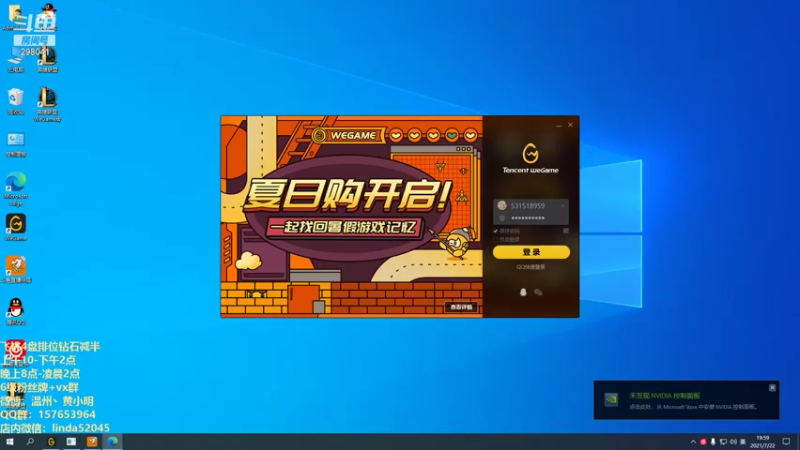Enable the auto login checkbox
Image resolution: width=800 pixels, height=450 pixels.
pyautogui.click(x=495, y=239)
